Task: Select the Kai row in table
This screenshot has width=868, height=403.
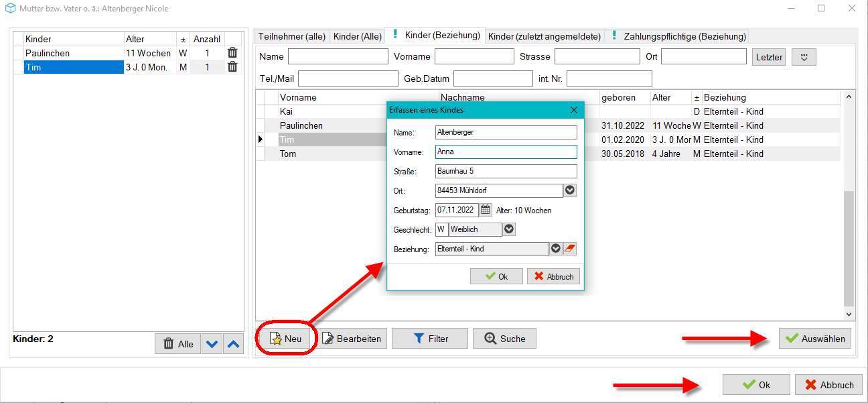Action: click(549, 111)
